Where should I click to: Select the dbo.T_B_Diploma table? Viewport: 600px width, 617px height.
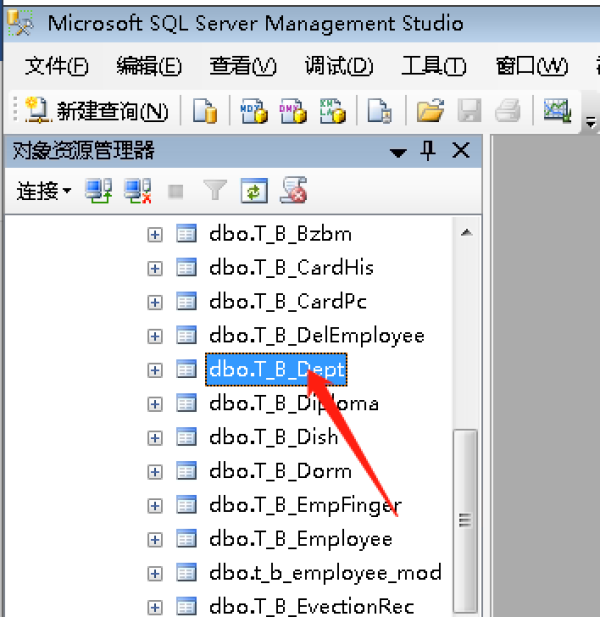(294, 404)
